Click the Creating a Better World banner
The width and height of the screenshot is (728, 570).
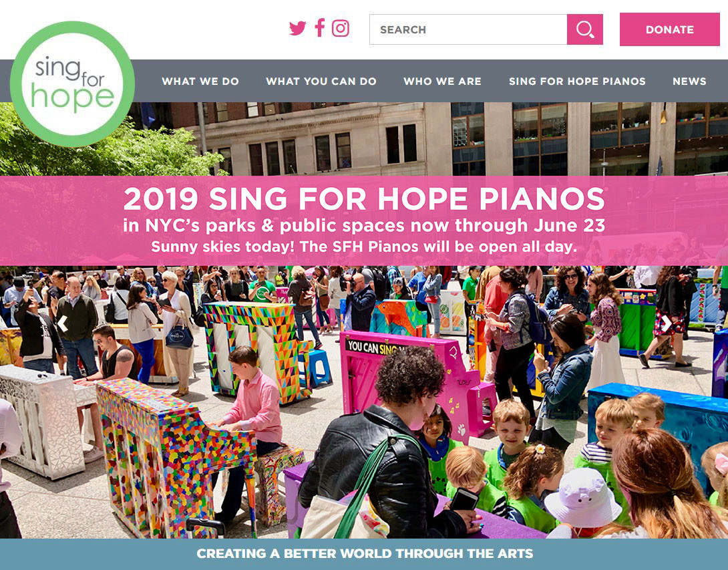(x=364, y=554)
